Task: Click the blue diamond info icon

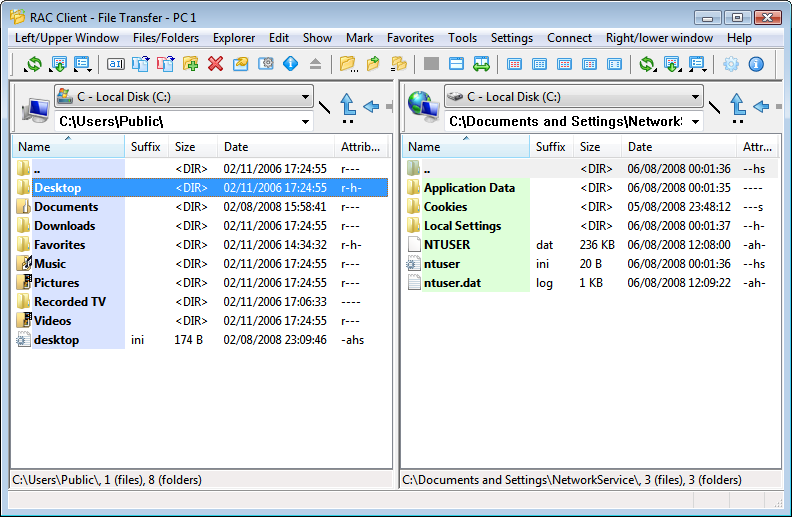Action: tap(290, 64)
